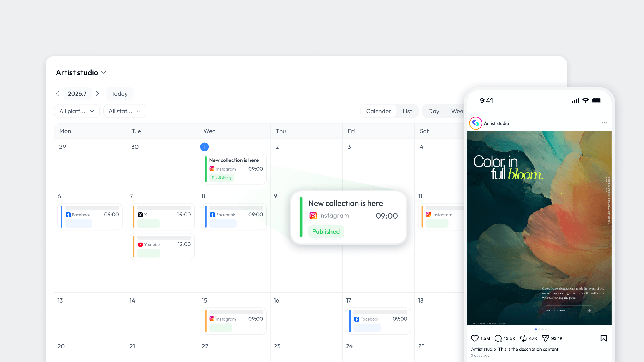644x362 pixels.
Task: Click the 13.5K comments count
Action: [x=509, y=338]
